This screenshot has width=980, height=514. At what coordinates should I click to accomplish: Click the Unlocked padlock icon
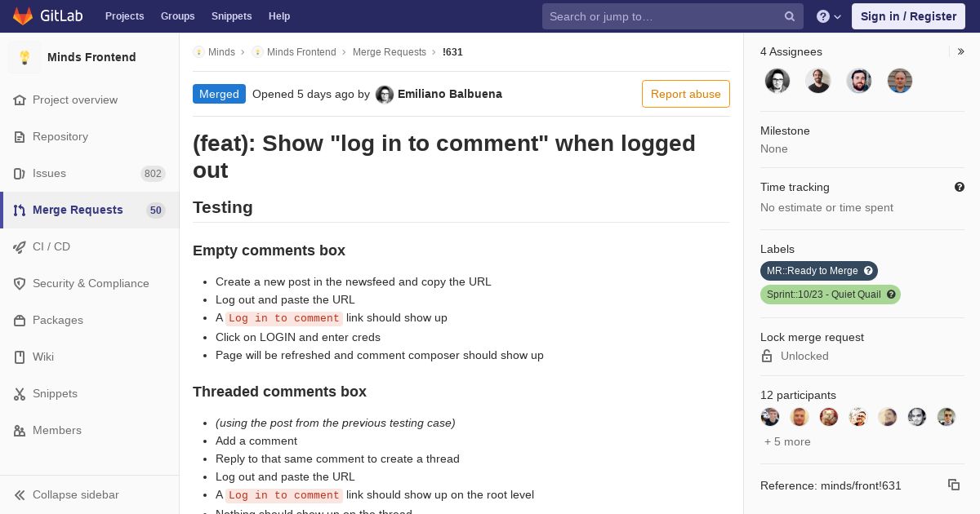coord(767,356)
